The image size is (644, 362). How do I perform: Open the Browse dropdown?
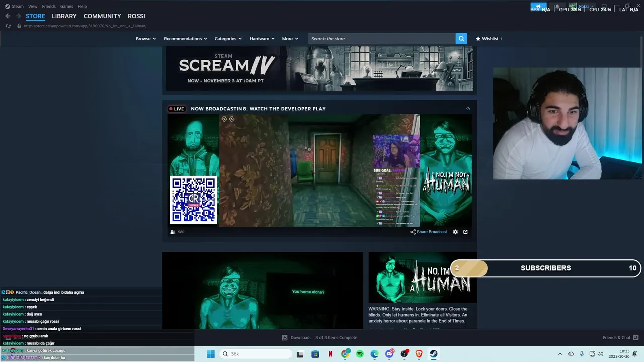[x=146, y=39]
